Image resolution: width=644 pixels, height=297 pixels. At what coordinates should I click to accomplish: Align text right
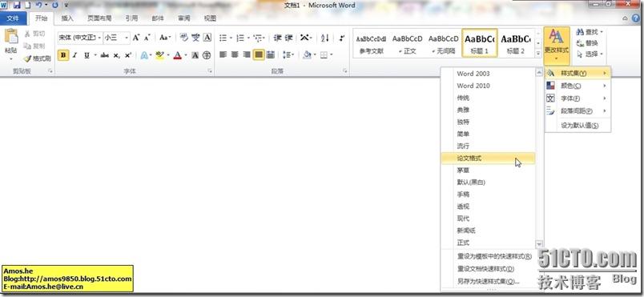pyautogui.click(x=247, y=54)
